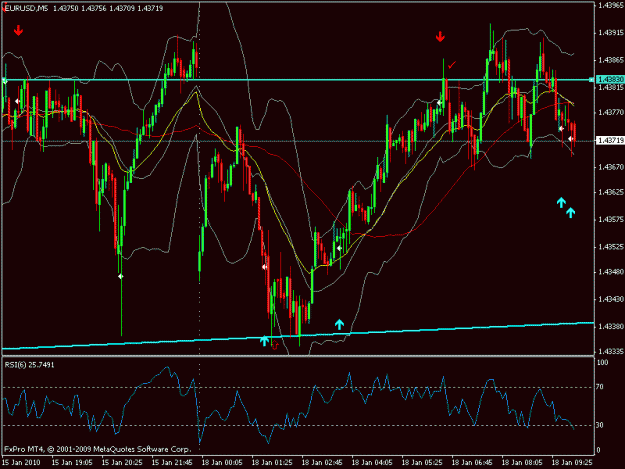Click the 1.43670 price scale label
625x469 pixels.
tap(611, 167)
